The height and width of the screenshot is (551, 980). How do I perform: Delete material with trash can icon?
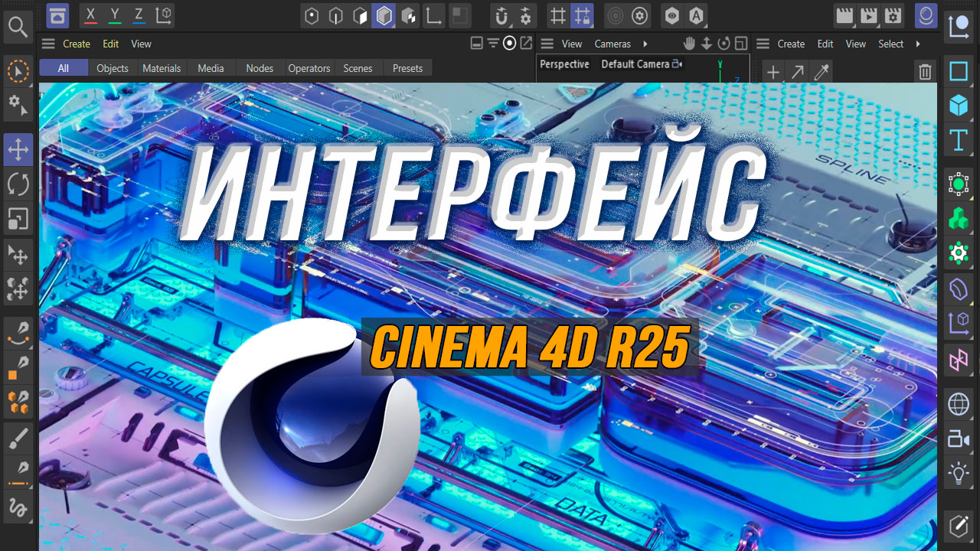point(925,72)
